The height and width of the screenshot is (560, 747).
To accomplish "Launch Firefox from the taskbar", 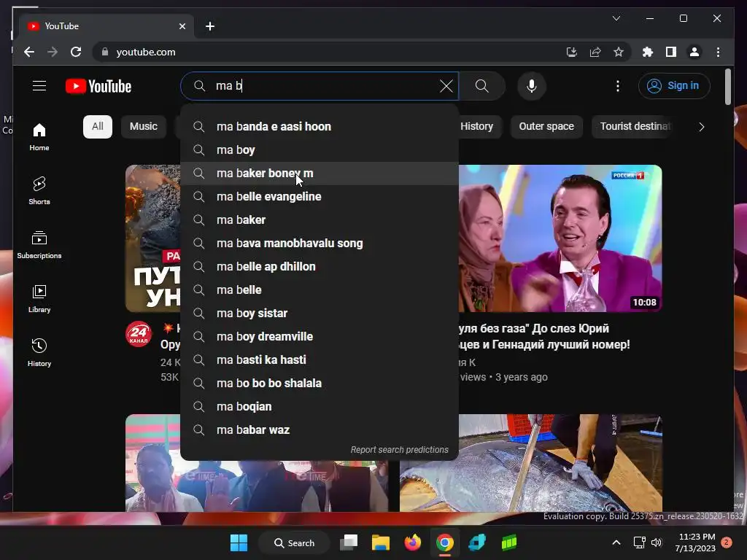I will point(413,542).
